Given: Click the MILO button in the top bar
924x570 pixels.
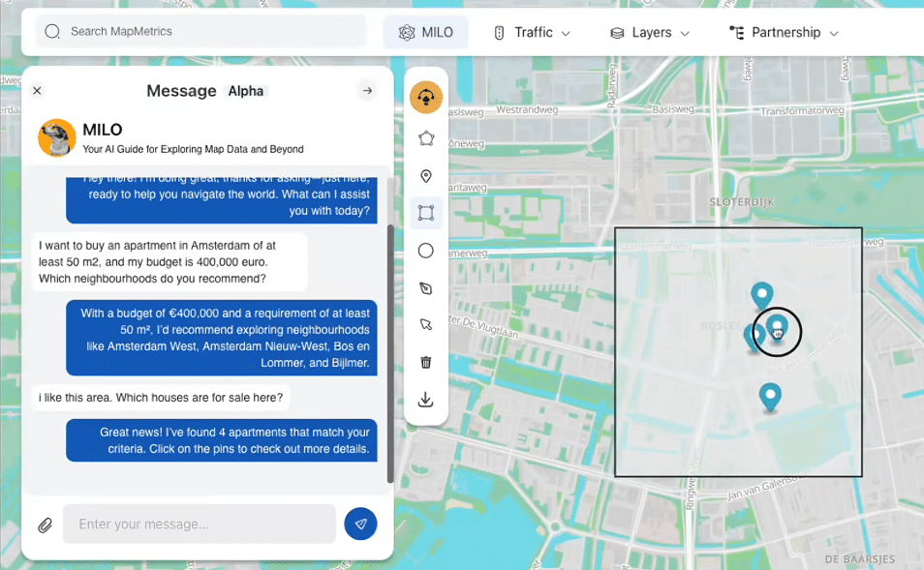Looking at the screenshot, I should (425, 32).
